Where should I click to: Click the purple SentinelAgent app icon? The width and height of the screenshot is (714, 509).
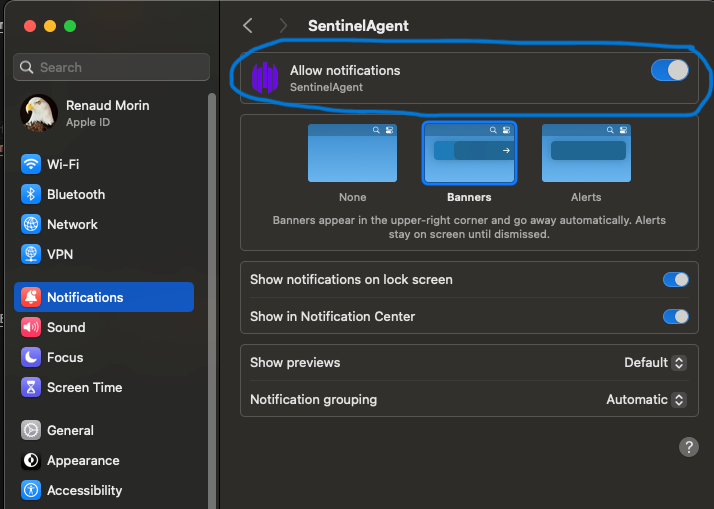265,78
